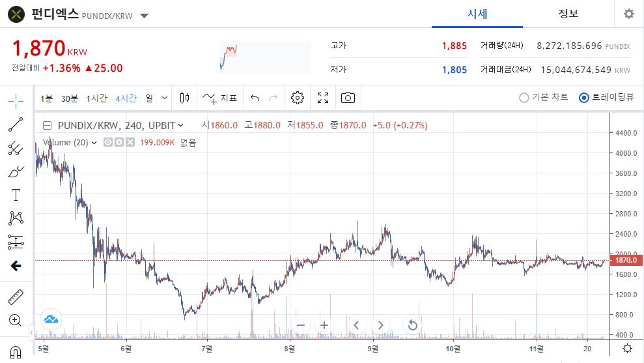Click the Volume value 199.009K
The width and height of the screenshot is (644, 363).
click(x=158, y=142)
